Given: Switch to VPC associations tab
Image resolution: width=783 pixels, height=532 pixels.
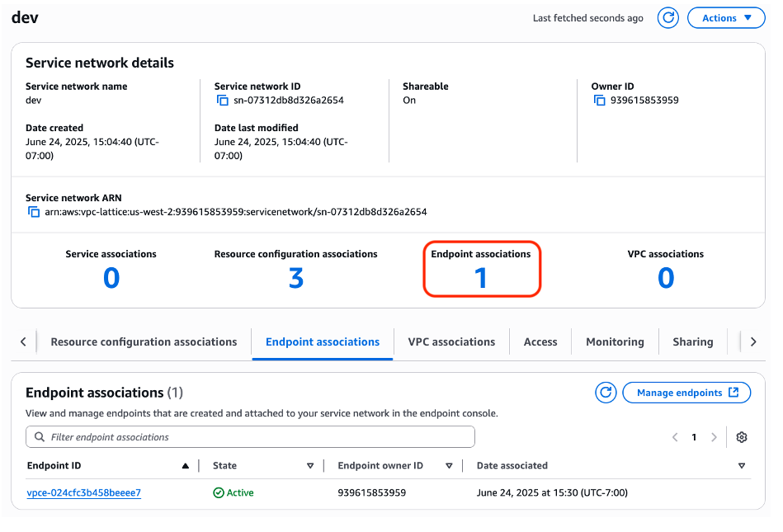Looking at the screenshot, I should tap(451, 342).
